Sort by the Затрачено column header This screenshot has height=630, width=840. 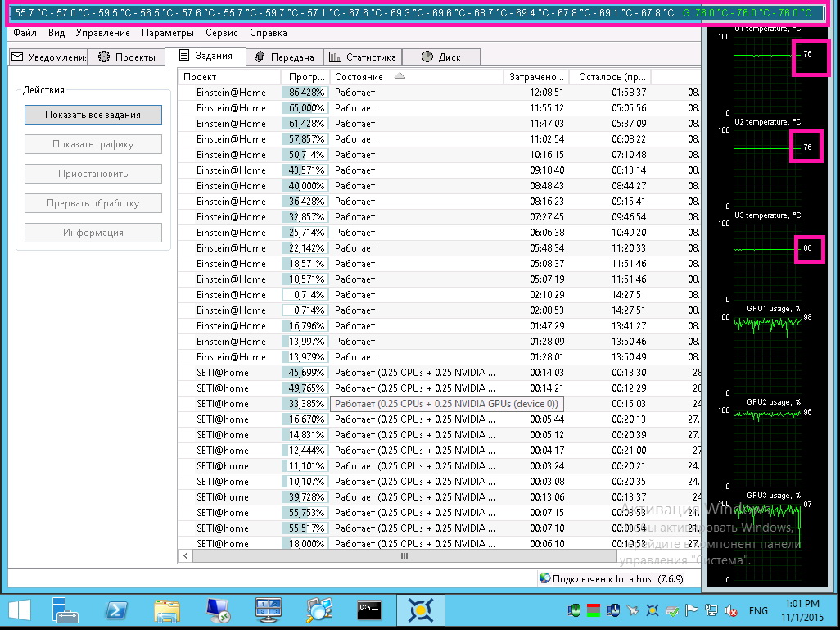[x=536, y=77]
